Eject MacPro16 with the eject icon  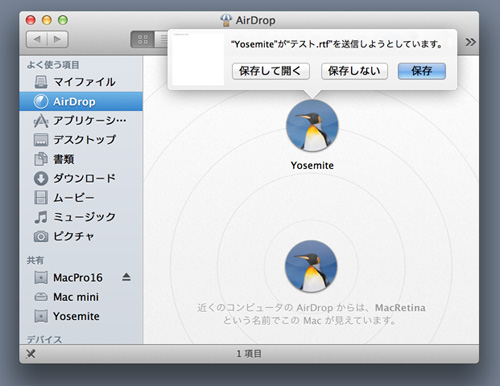pos(126,277)
